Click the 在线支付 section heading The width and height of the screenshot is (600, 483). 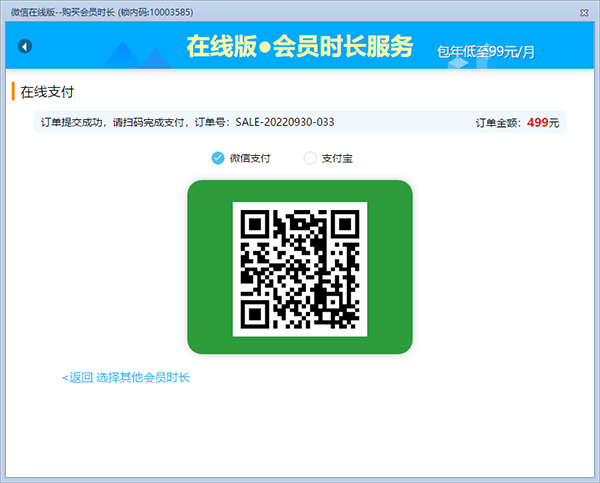(48, 92)
